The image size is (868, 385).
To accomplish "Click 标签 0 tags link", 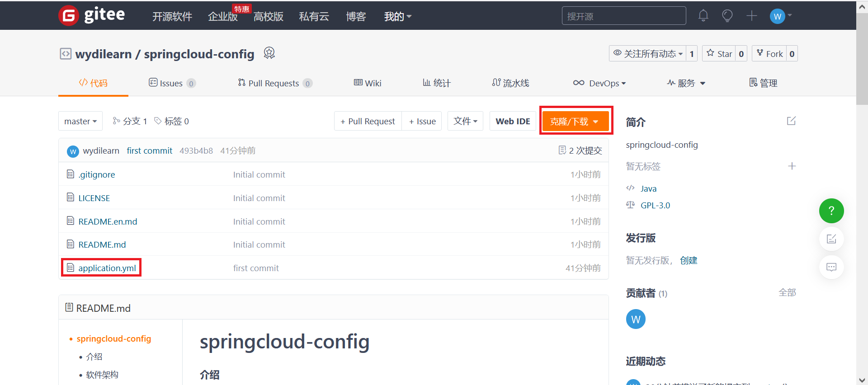I will coord(171,121).
